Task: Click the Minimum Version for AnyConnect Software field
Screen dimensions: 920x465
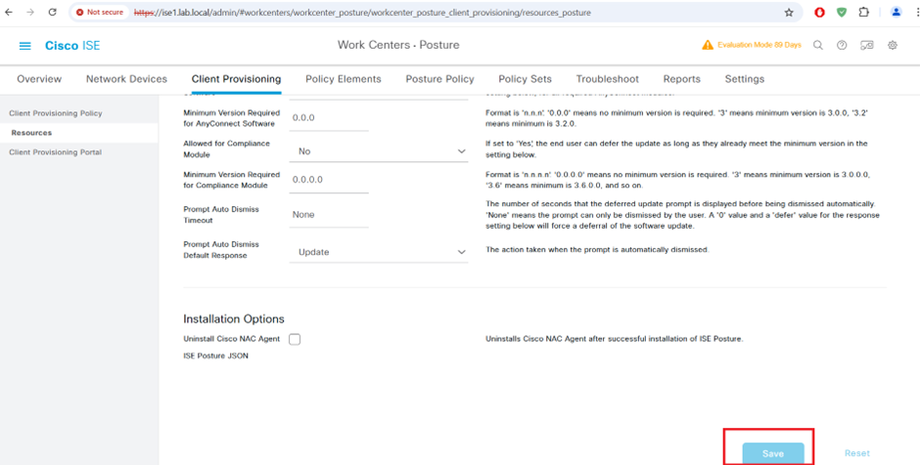Action: pos(328,118)
